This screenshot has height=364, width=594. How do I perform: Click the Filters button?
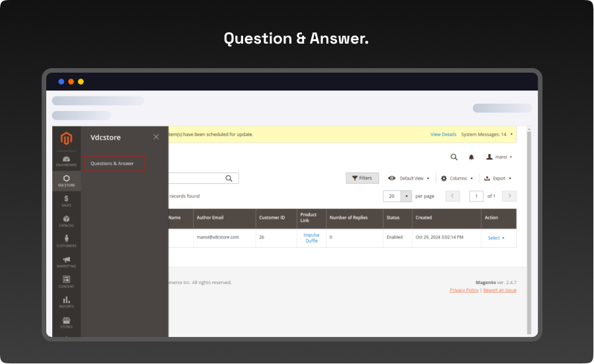pyautogui.click(x=362, y=178)
